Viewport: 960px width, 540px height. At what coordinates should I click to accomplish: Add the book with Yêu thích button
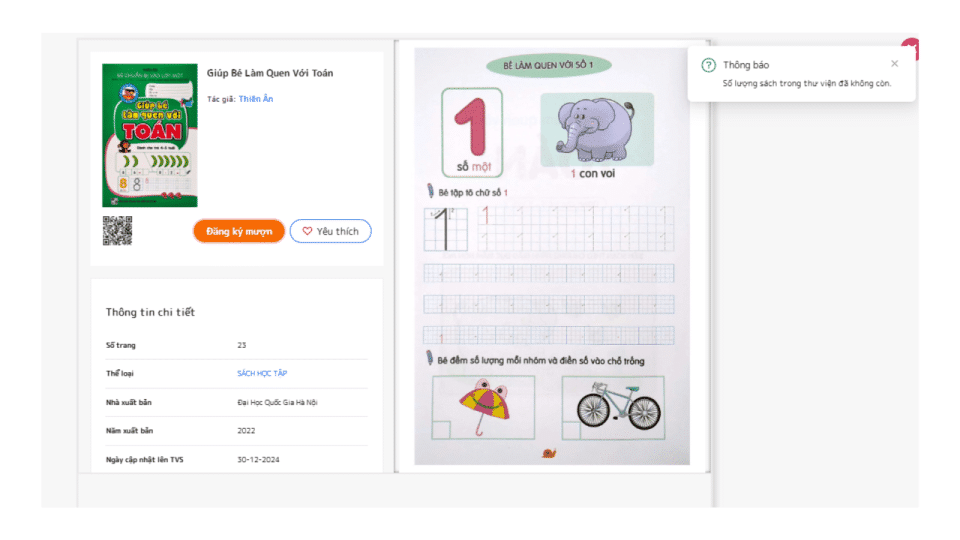tap(331, 231)
